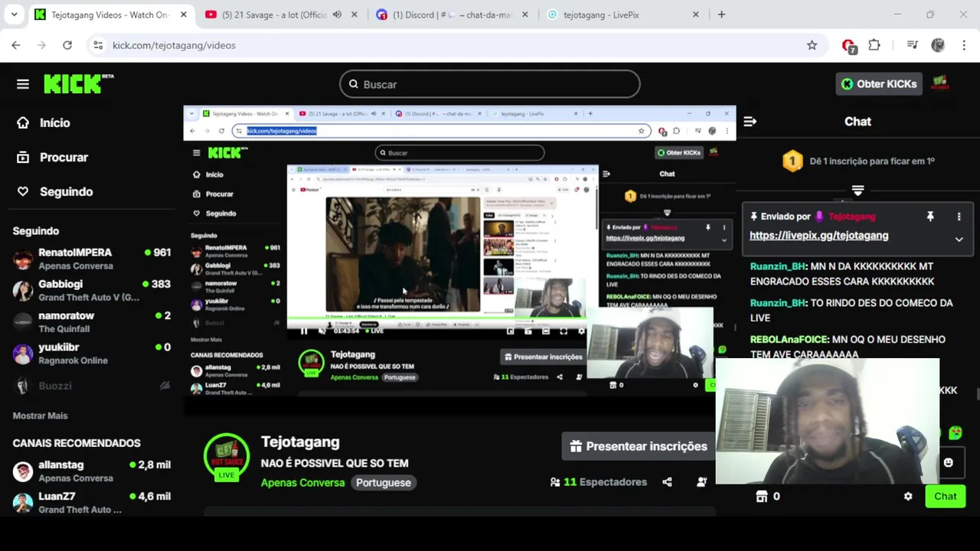The height and width of the screenshot is (551, 980).
Task: Open the tab search dropdown arrow
Action: (x=14, y=15)
